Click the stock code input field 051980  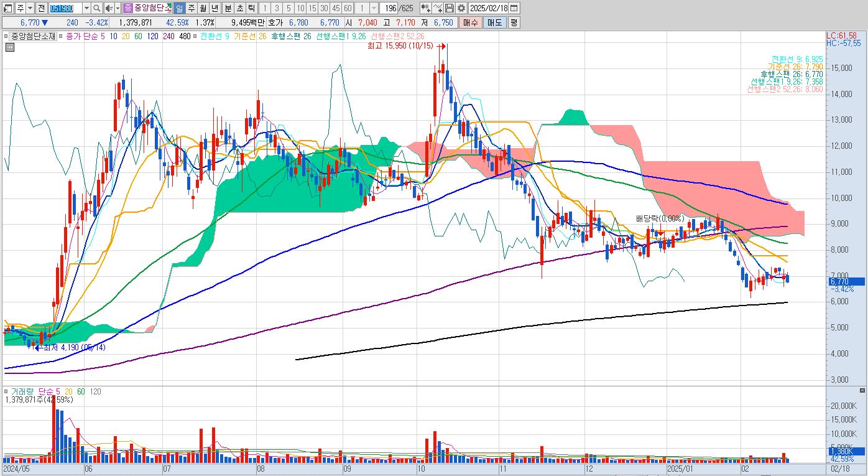point(65,8)
